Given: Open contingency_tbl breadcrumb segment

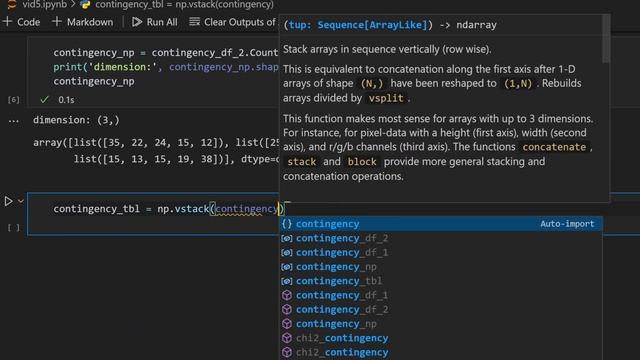Looking at the screenshot, I should coord(184,4).
